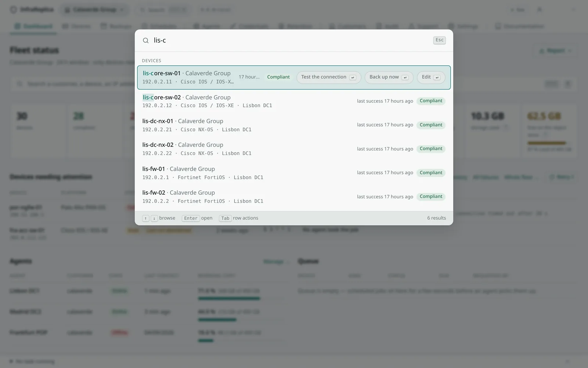Click the '192.0.2.12 · Cisco IOS / IOS-XE' line
This screenshot has height=368, width=588.
click(207, 106)
